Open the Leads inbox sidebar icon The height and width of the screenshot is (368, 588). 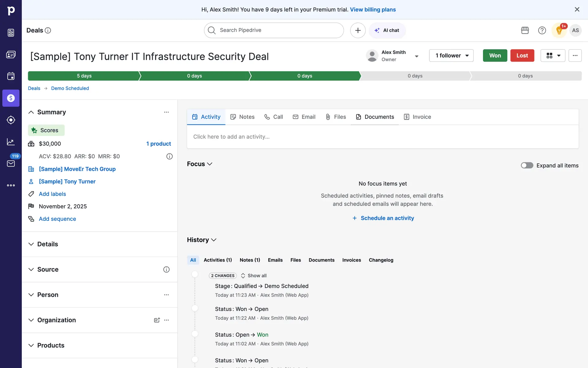click(x=11, y=33)
